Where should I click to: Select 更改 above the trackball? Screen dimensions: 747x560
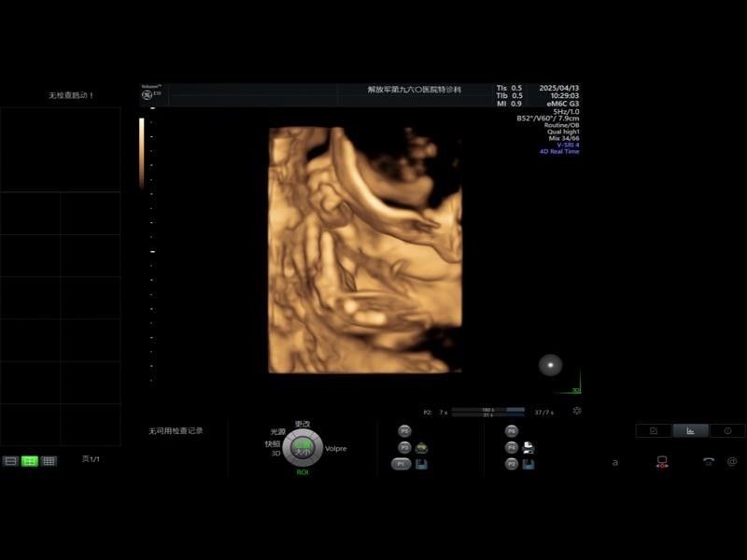coord(303,424)
